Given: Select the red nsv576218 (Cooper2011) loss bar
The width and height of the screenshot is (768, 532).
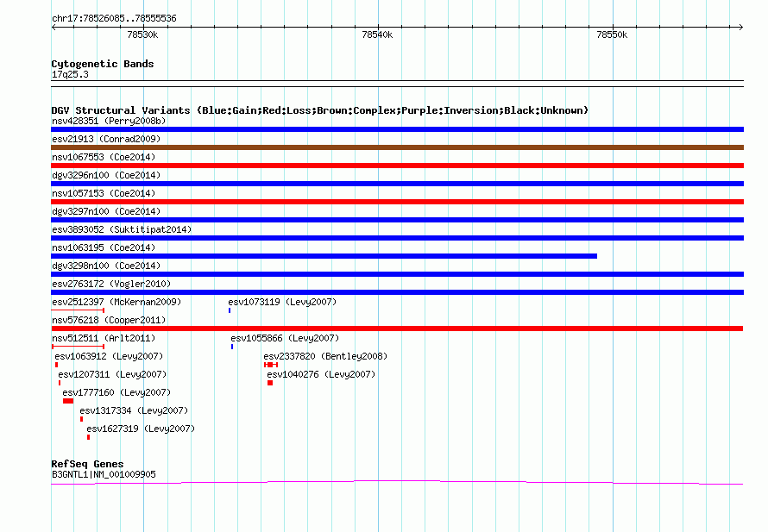Looking at the screenshot, I should click(397, 329).
